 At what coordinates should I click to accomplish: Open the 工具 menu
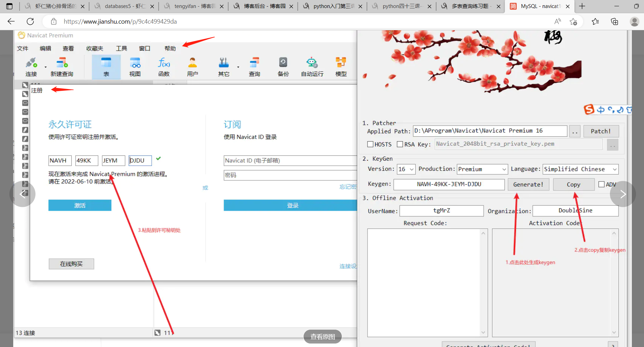121,48
